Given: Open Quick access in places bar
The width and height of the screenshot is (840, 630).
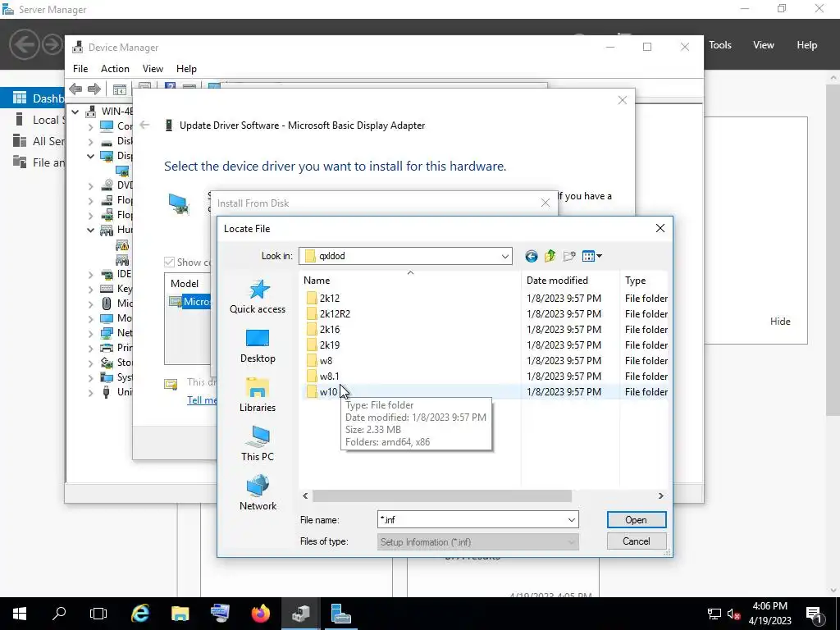Looking at the screenshot, I should tap(258, 297).
